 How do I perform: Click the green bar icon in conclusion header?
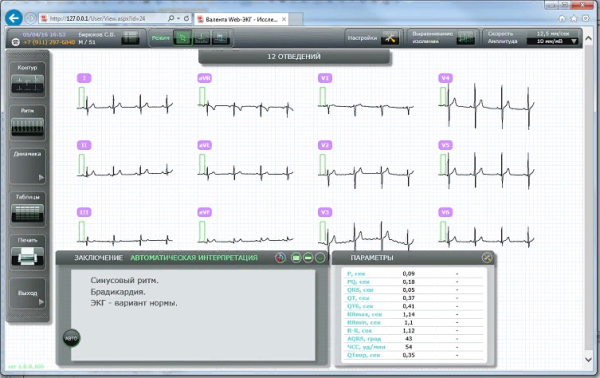coord(308,258)
